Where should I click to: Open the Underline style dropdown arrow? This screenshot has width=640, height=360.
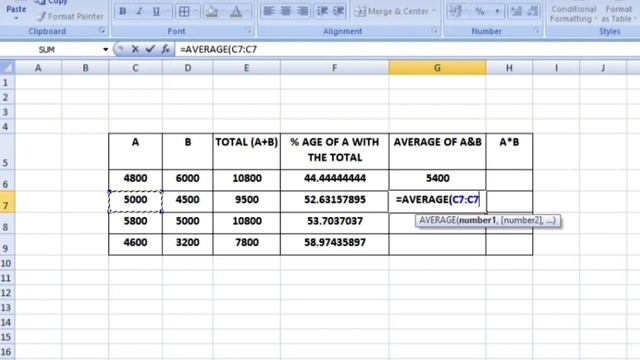(168, 11)
